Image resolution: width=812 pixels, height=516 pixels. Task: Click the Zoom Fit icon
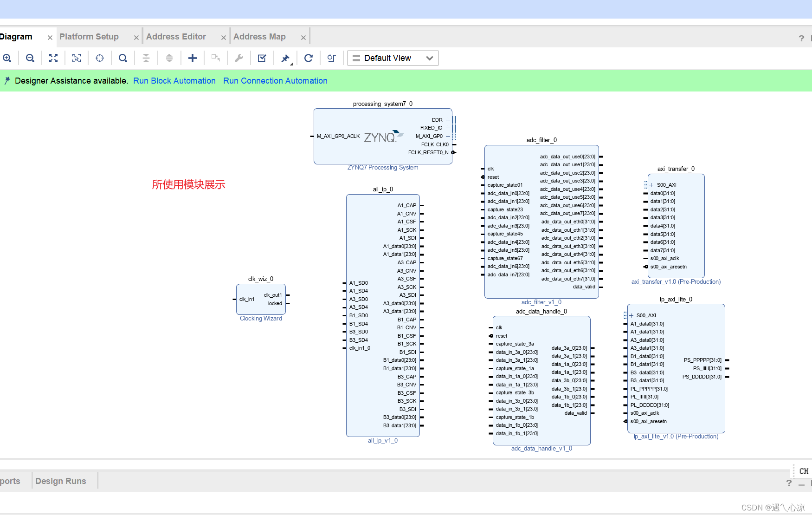[53, 58]
